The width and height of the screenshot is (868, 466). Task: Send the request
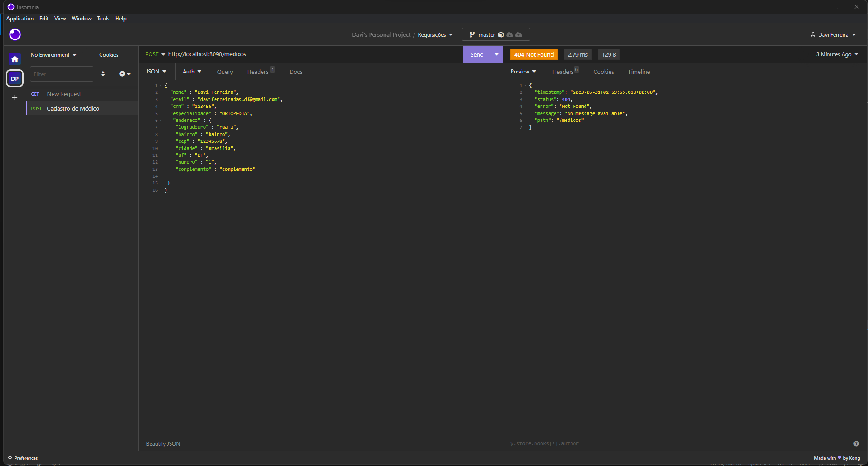pyautogui.click(x=477, y=54)
